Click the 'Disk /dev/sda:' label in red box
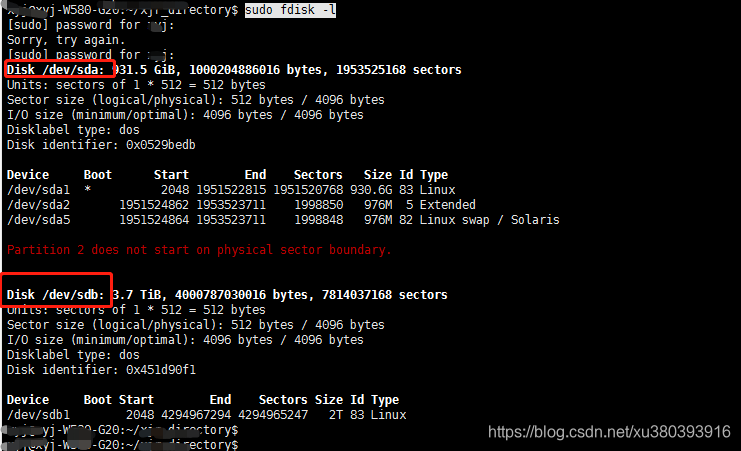This screenshot has height=451, width=741. tap(55, 70)
